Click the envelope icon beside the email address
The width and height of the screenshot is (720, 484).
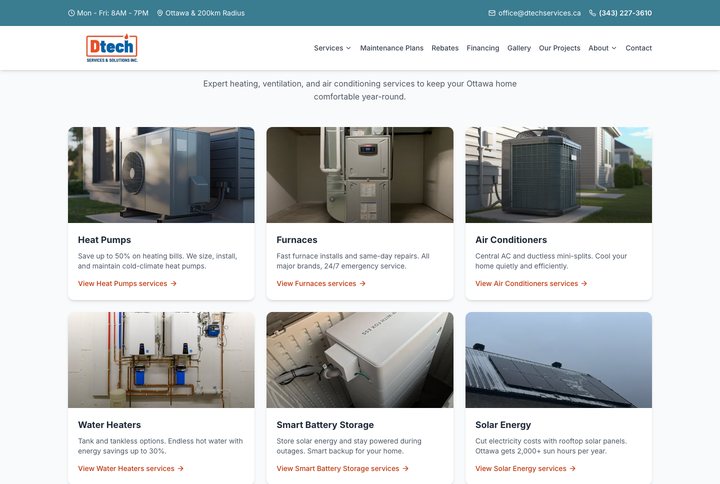point(492,13)
